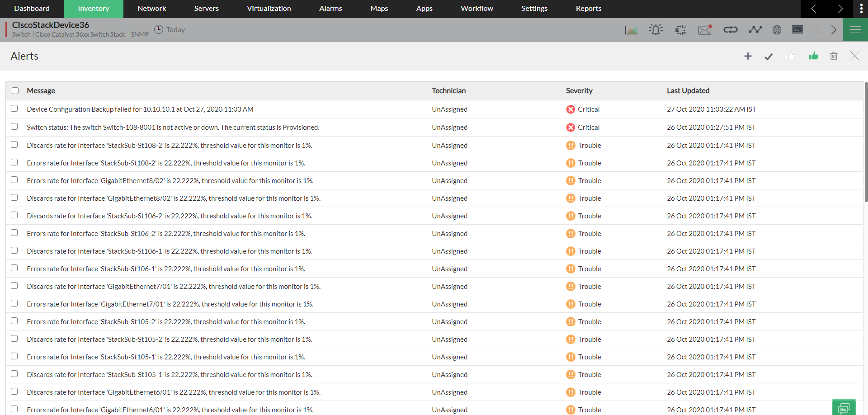Toggle the select-all checkbox in the header

coord(15,90)
